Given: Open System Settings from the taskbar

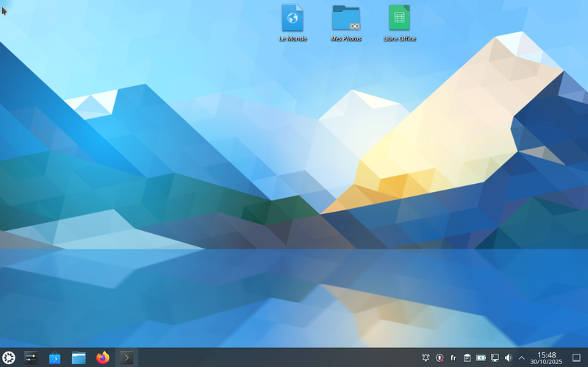Looking at the screenshot, I should 31,357.
